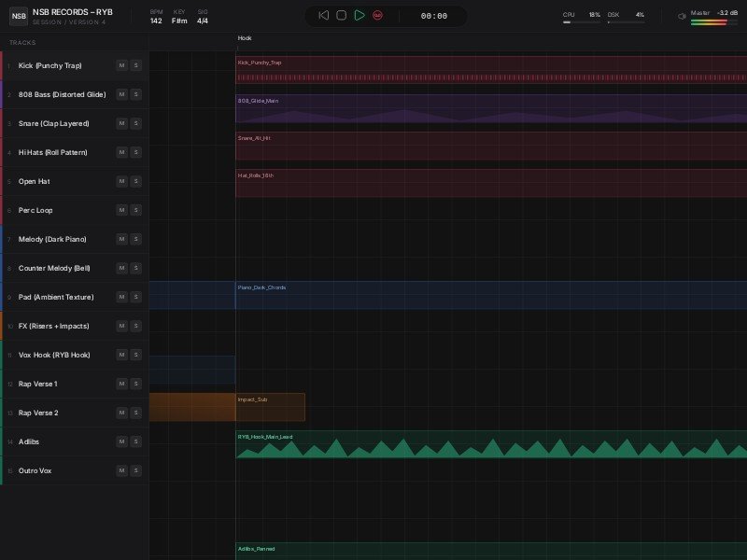Image resolution: width=747 pixels, height=560 pixels.
Task: Solo the 808 Bass (Distorted Glide) track
Action: [135, 94]
